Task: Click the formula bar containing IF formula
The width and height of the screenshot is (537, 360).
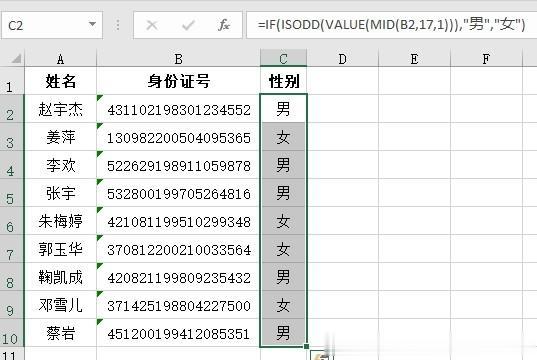Action: [x=391, y=25]
